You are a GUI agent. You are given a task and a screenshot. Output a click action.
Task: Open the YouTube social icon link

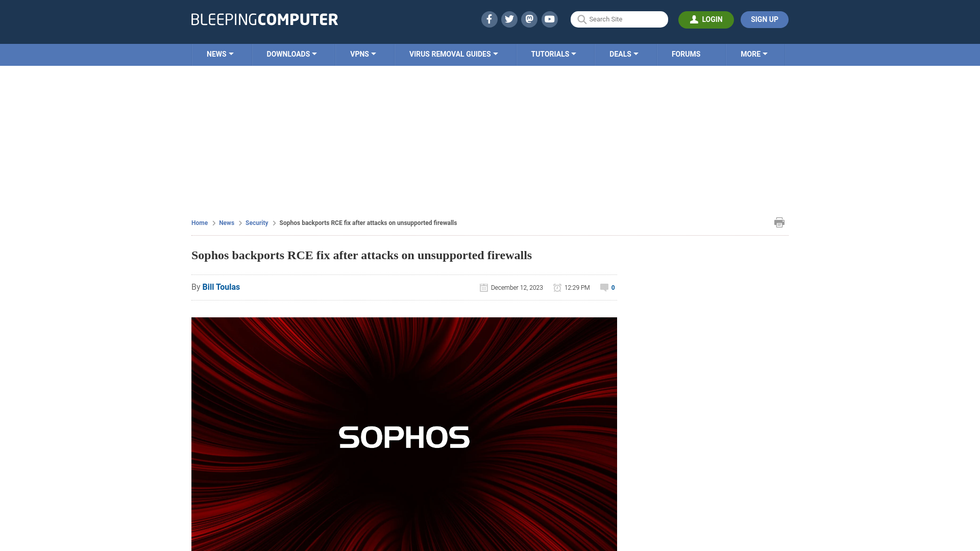coord(550,19)
